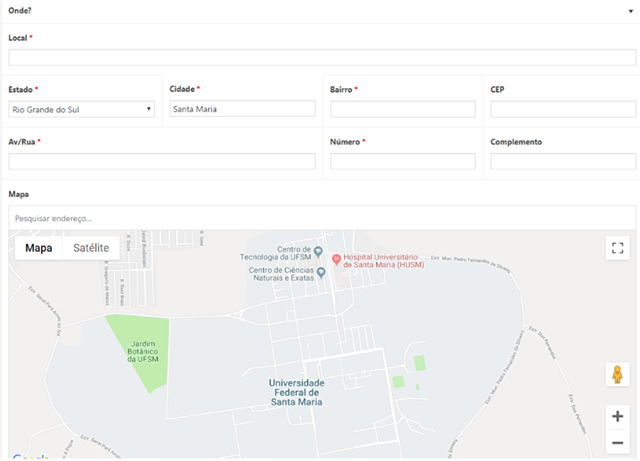This screenshot has width=640, height=461.
Task: Zoom in on the map
Action: pos(617,416)
